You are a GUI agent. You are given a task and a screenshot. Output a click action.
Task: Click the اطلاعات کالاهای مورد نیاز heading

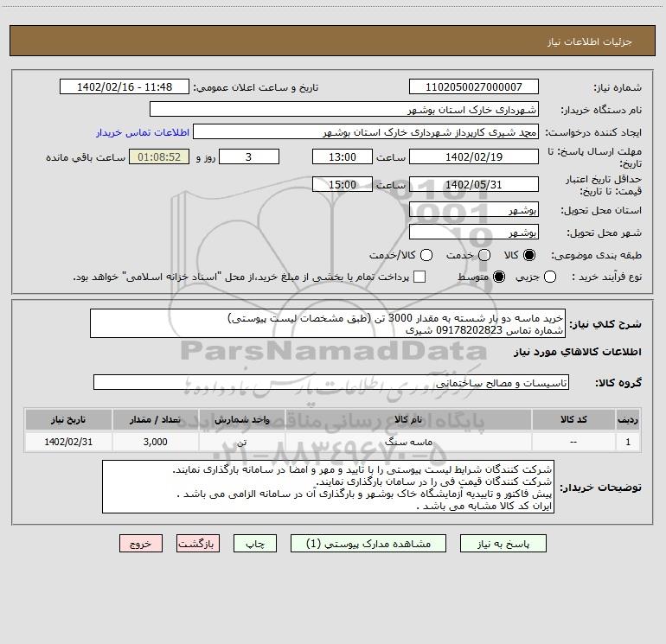578,352
